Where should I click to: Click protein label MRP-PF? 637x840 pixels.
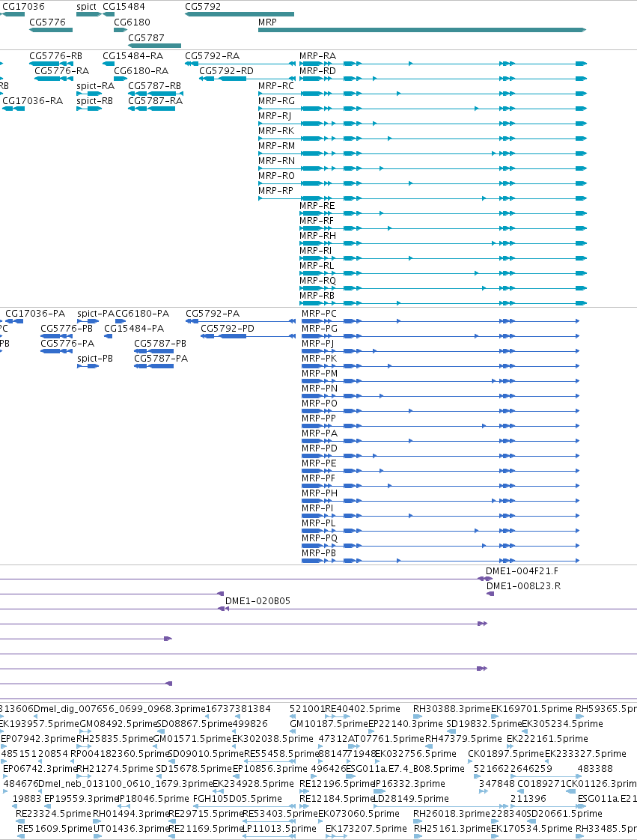pyautogui.click(x=319, y=478)
